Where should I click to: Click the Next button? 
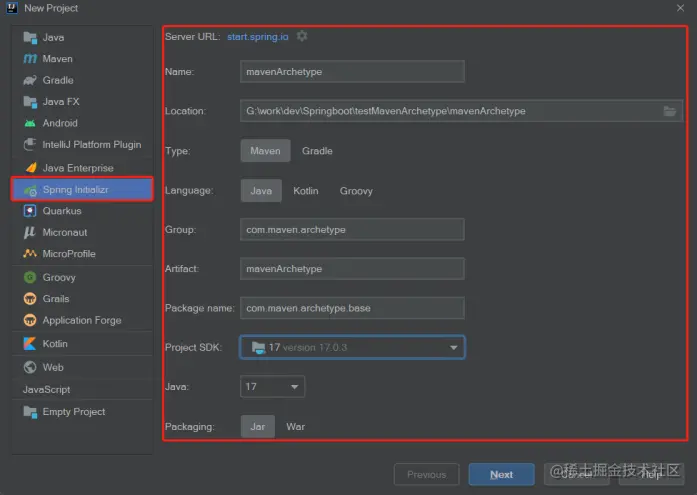(x=501, y=475)
